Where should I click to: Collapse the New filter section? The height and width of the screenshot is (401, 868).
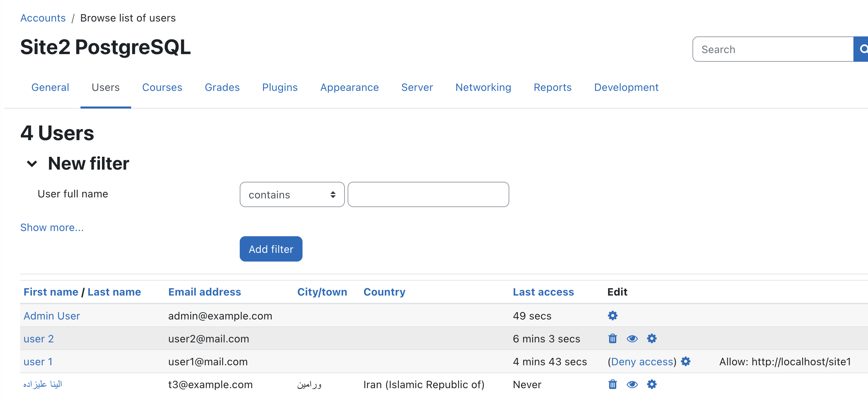tap(32, 164)
